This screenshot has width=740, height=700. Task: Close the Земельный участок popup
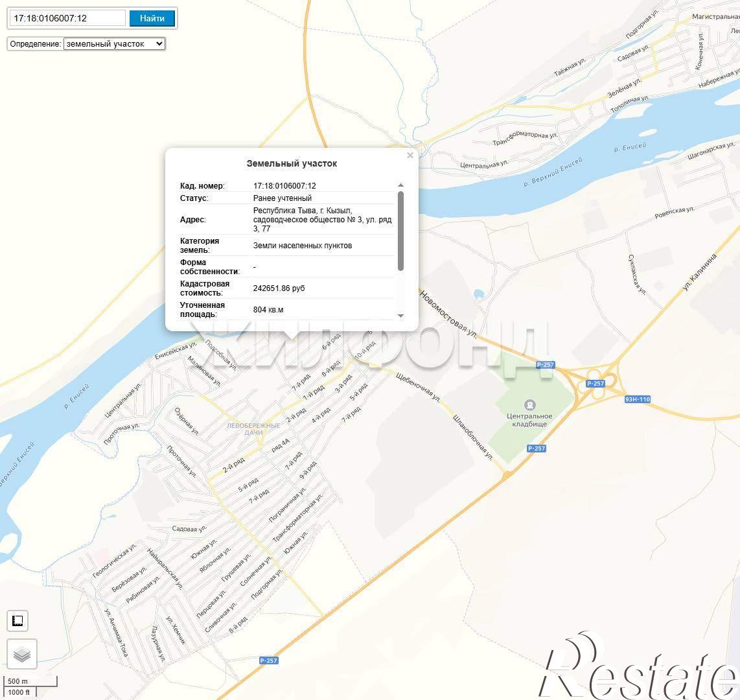click(x=410, y=156)
